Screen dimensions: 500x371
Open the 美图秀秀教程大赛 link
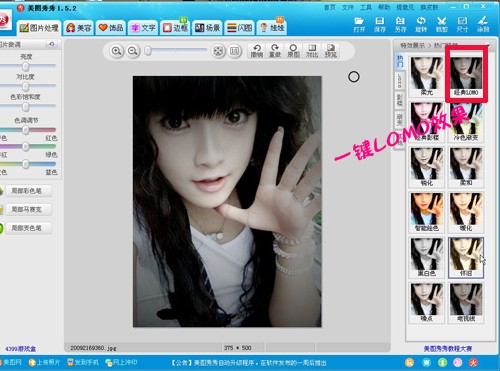(x=448, y=349)
